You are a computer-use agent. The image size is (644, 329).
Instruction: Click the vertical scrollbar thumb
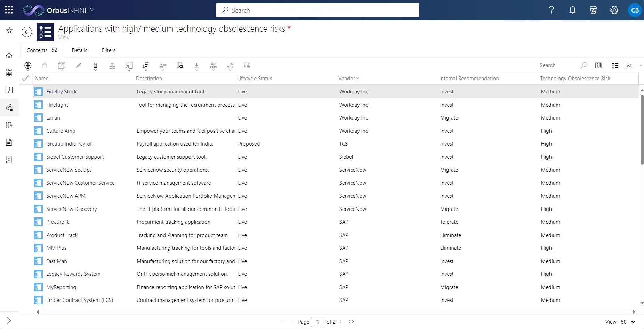click(x=642, y=129)
